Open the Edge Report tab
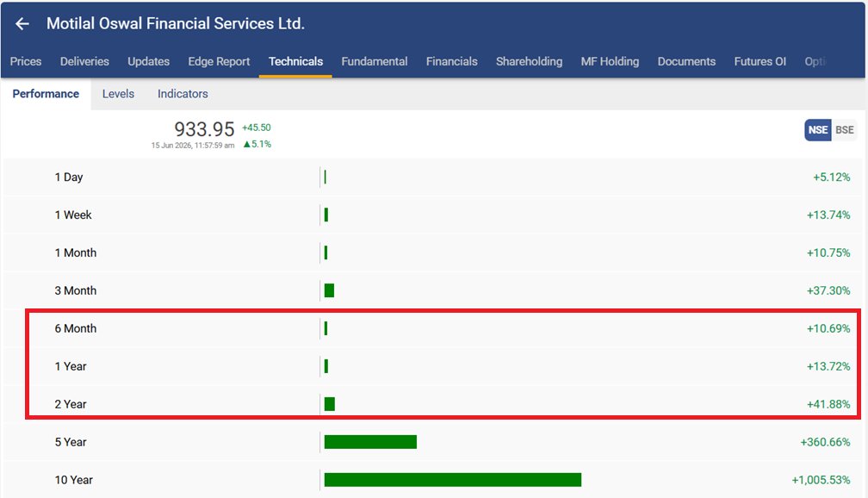The height and width of the screenshot is (498, 868). pyautogui.click(x=219, y=61)
